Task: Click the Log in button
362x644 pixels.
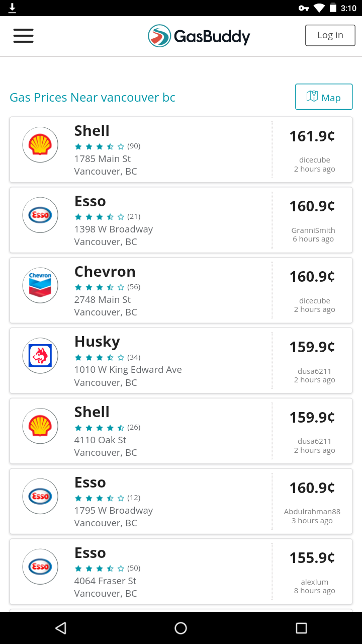Action: click(330, 35)
